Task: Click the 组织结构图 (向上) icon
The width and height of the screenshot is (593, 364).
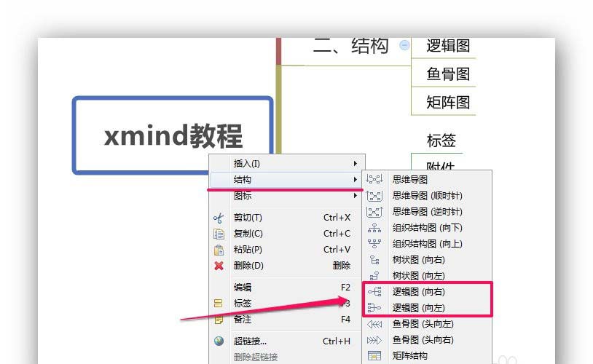Action: tap(374, 244)
